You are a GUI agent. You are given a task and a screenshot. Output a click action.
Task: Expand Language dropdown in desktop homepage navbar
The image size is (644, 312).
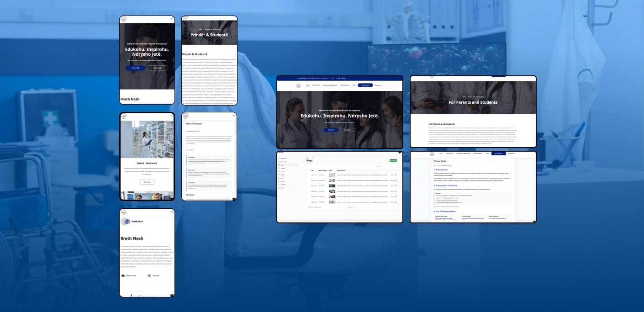[x=378, y=85]
